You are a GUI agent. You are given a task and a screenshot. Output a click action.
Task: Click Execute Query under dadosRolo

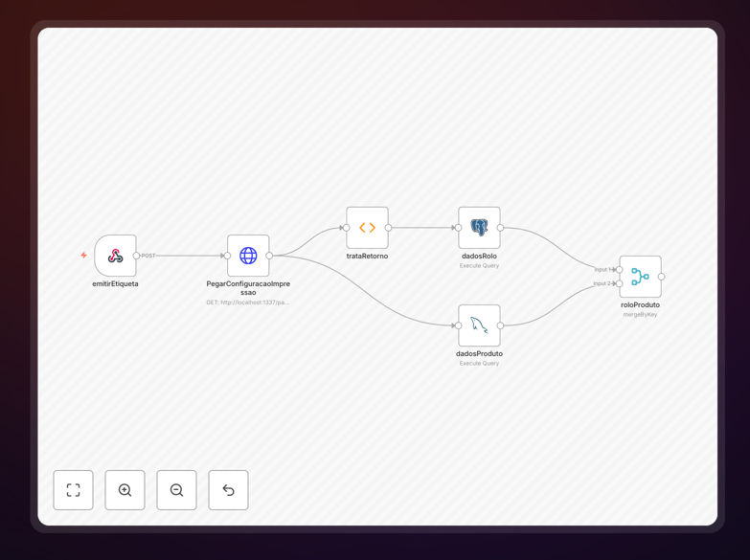(479, 265)
